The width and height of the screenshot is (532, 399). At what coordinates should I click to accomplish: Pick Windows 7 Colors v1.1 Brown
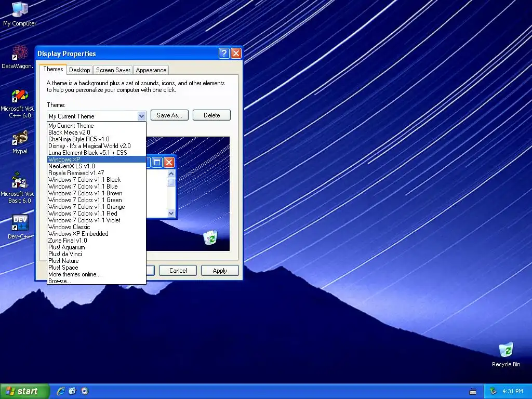pyautogui.click(x=97, y=193)
